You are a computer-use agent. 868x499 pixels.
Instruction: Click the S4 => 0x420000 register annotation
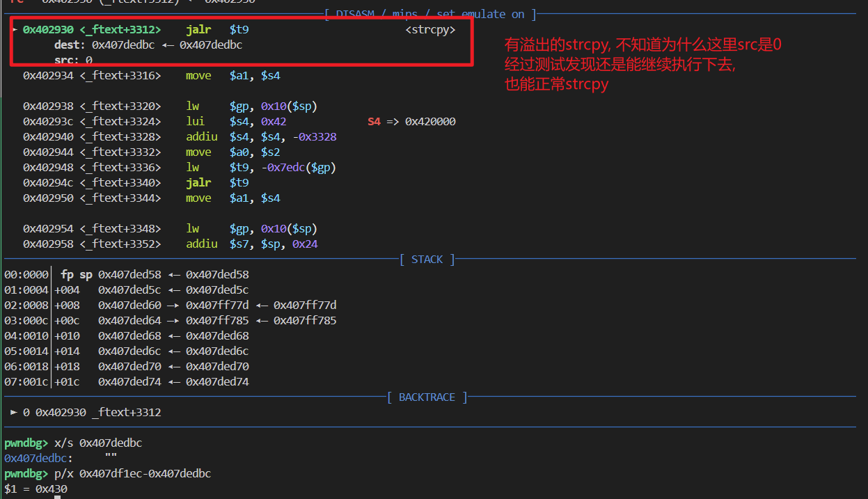tap(411, 122)
